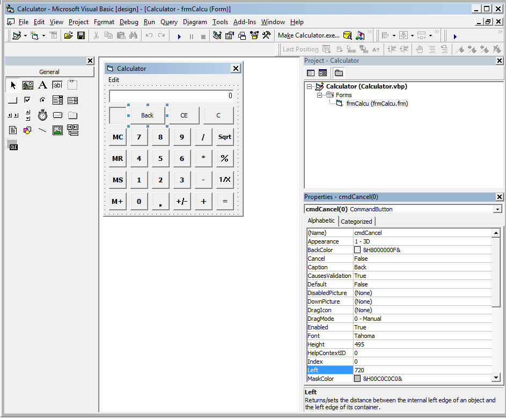506x420 pixels.
Task: Click the General toolbox tab button
Action: (x=49, y=72)
